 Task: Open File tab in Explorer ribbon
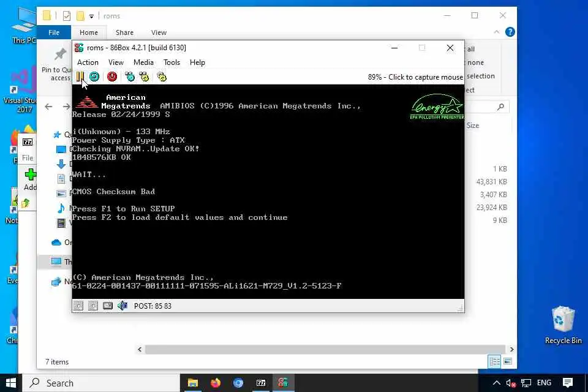point(54,32)
